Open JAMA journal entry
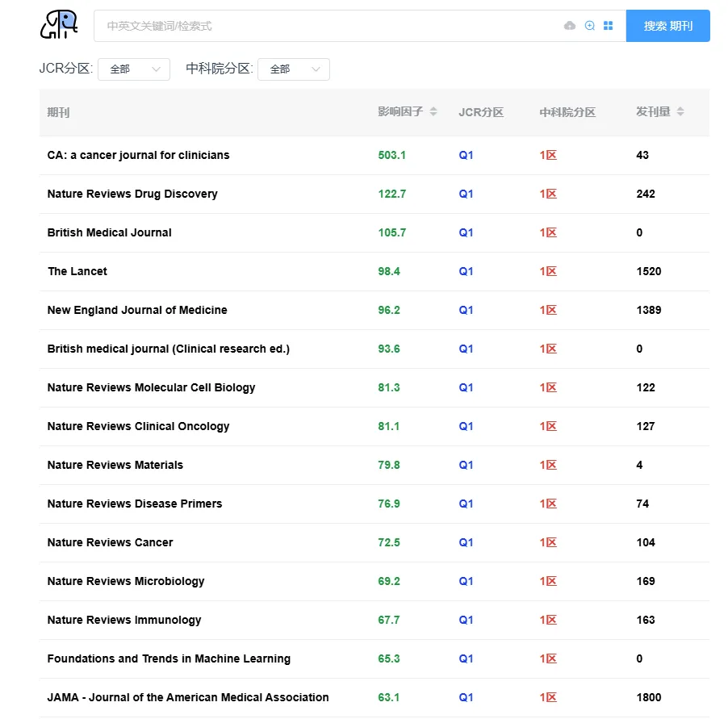 pyautogui.click(x=188, y=697)
